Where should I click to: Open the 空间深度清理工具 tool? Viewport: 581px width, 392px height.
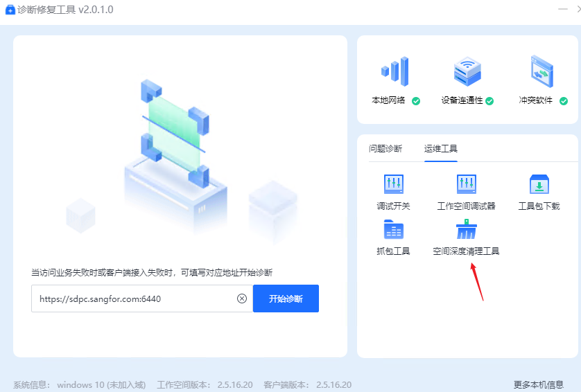[466, 229]
